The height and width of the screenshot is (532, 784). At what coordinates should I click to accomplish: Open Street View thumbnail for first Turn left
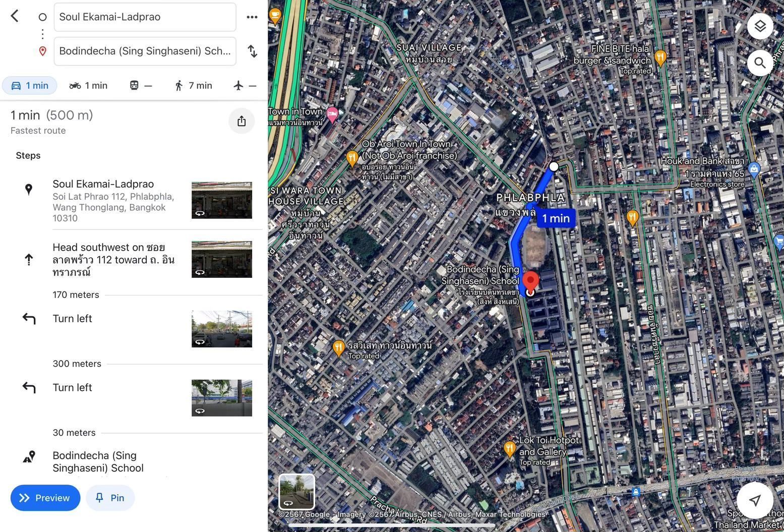pyautogui.click(x=222, y=329)
